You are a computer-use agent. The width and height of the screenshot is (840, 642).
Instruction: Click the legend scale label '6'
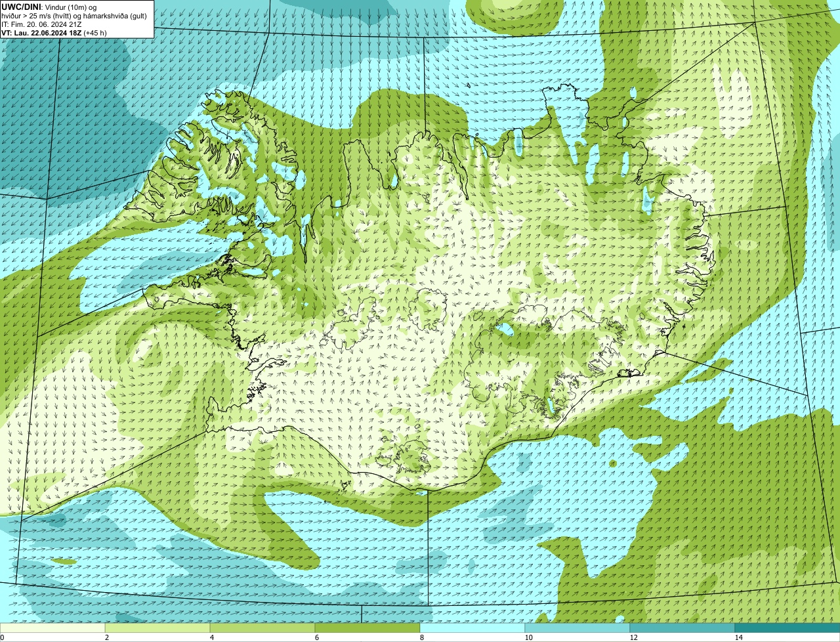316,637
